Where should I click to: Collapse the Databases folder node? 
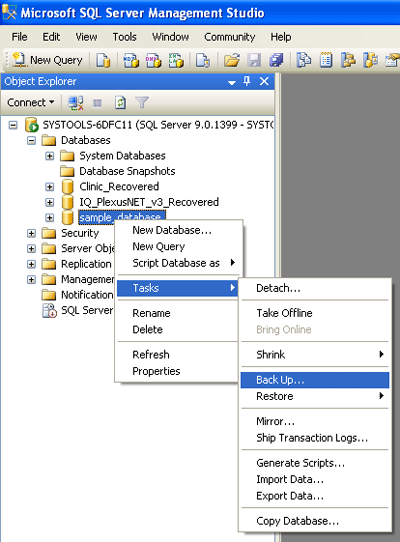(31, 140)
